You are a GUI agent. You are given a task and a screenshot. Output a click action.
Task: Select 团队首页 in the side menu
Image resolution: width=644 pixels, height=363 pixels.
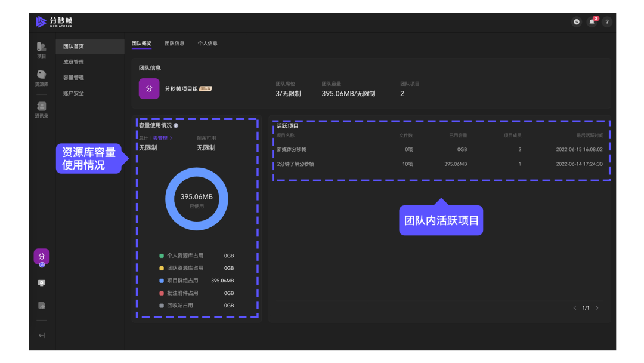[90, 47]
